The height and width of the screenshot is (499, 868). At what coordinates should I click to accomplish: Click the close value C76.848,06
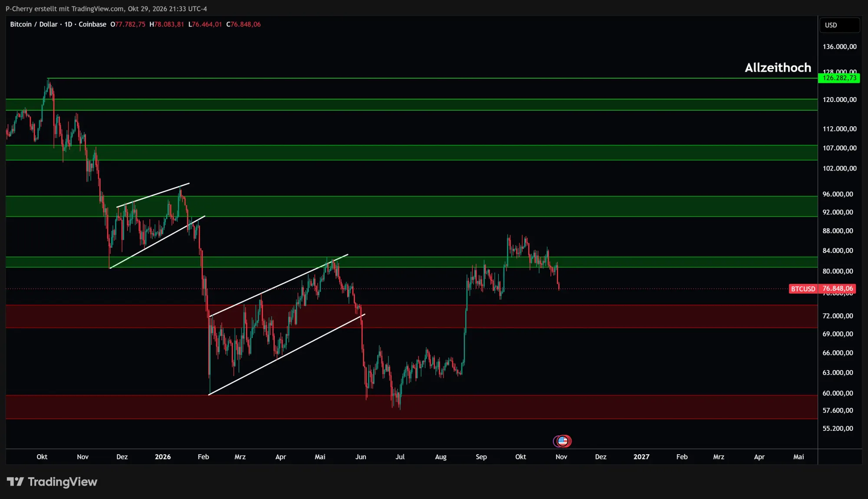[243, 24]
